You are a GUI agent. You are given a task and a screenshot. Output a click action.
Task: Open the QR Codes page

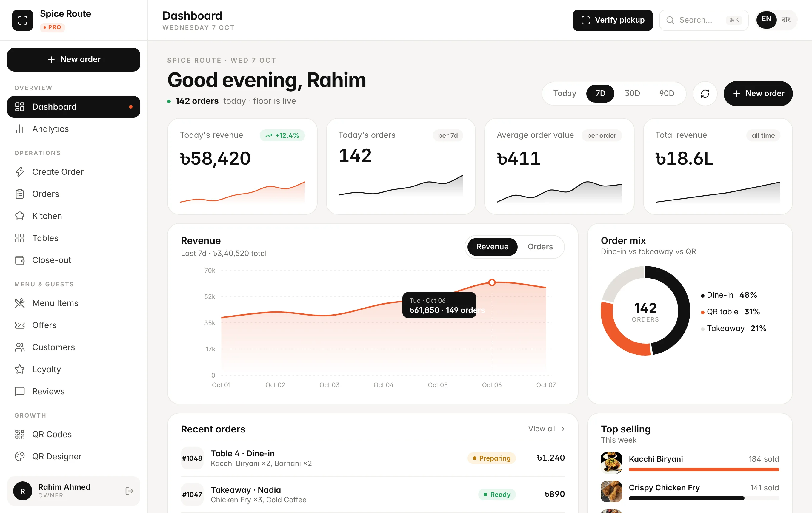tap(73, 434)
